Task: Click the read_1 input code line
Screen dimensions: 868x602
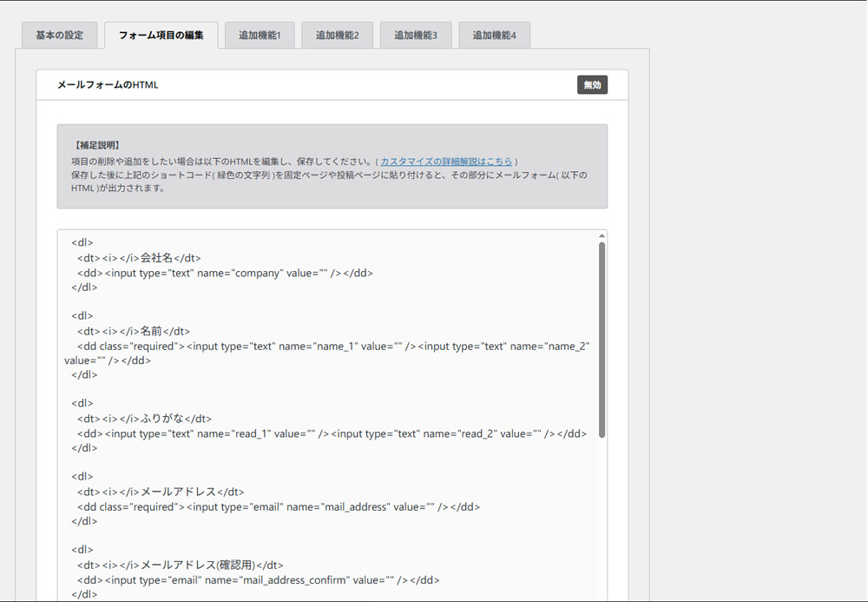Action: pos(330,433)
